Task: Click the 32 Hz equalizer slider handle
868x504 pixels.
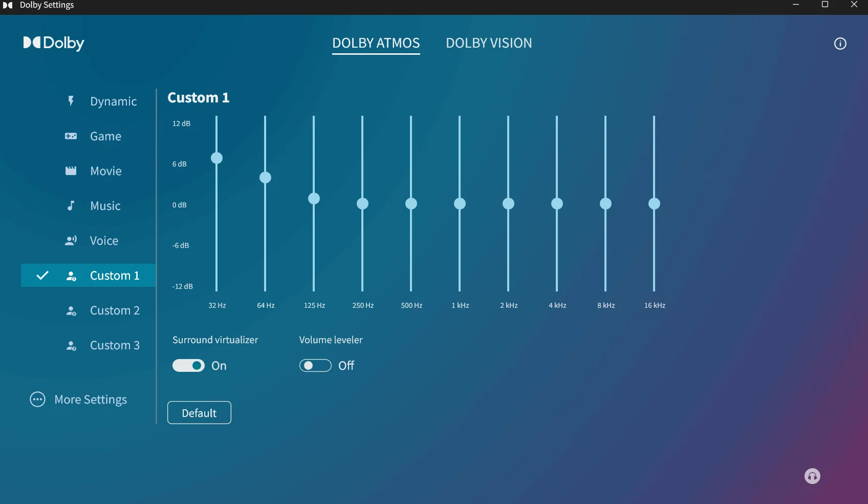Action: 217,158
